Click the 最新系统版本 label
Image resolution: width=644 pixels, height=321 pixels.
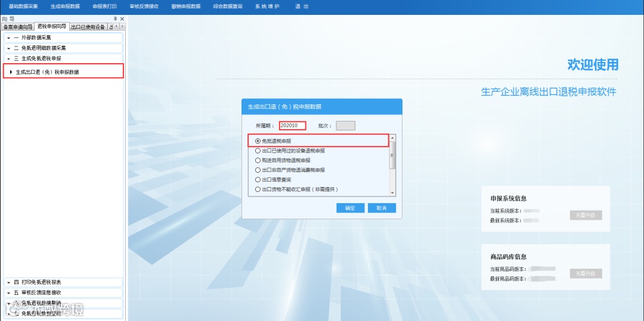(x=506, y=220)
